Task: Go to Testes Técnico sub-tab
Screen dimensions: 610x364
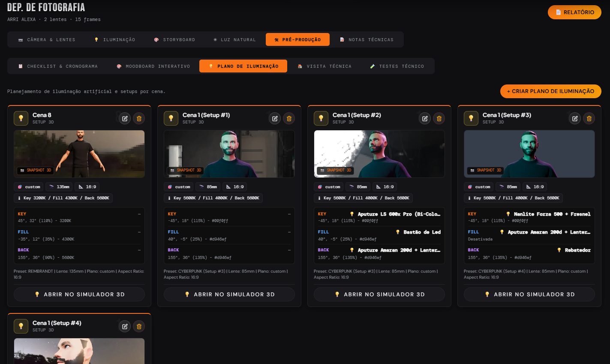Action: [x=397, y=66]
